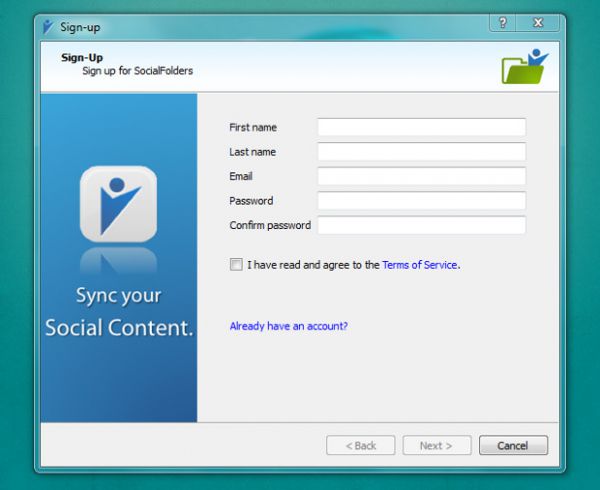
Task: Click the 'Last name' label
Action: pyautogui.click(x=253, y=152)
